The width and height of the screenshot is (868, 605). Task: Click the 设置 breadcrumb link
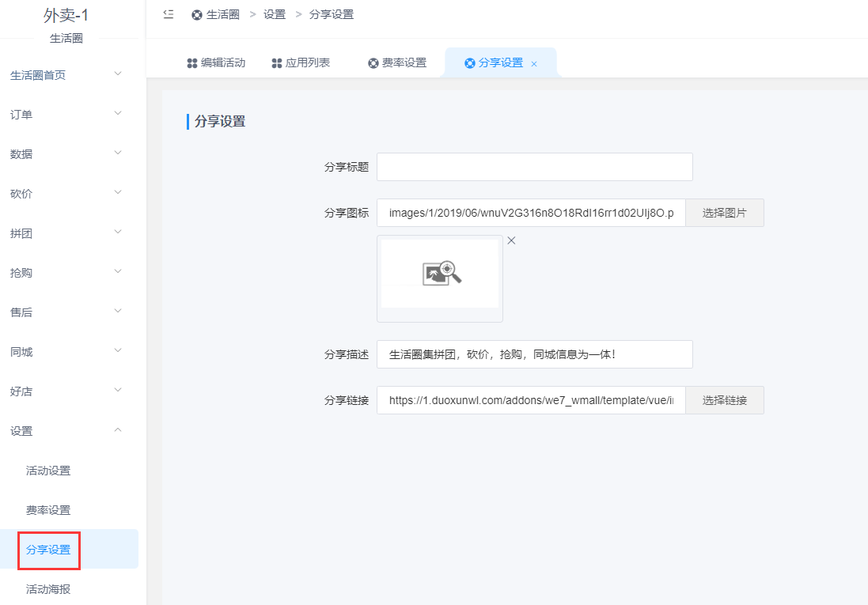tap(275, 15)
